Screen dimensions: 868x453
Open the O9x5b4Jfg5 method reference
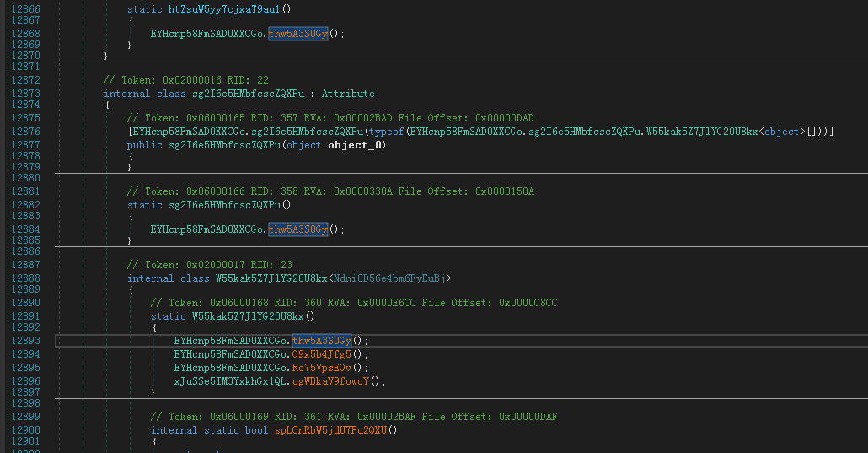322,354
